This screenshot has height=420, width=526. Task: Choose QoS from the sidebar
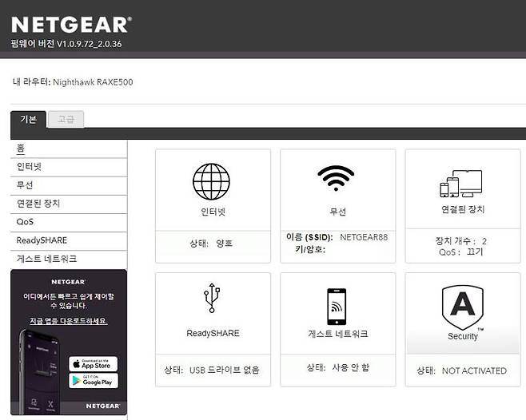pos(25,222)
